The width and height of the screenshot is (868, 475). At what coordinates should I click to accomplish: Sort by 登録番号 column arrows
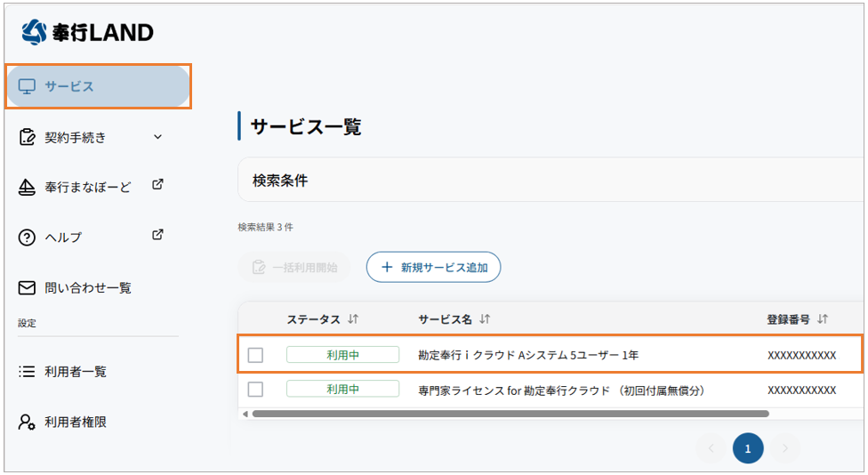pyautogui.click(x=823, y=318)
